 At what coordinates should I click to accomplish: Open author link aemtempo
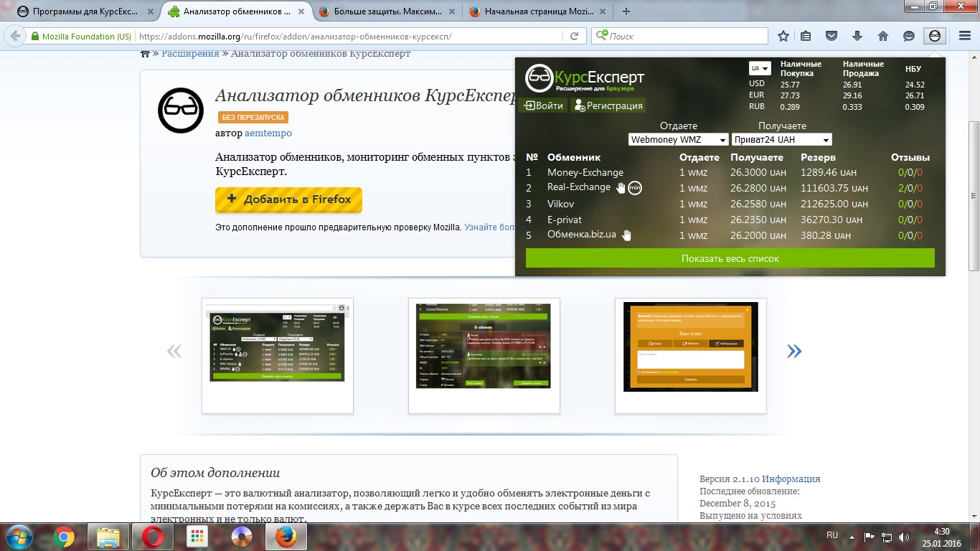[x=268, y=133]
